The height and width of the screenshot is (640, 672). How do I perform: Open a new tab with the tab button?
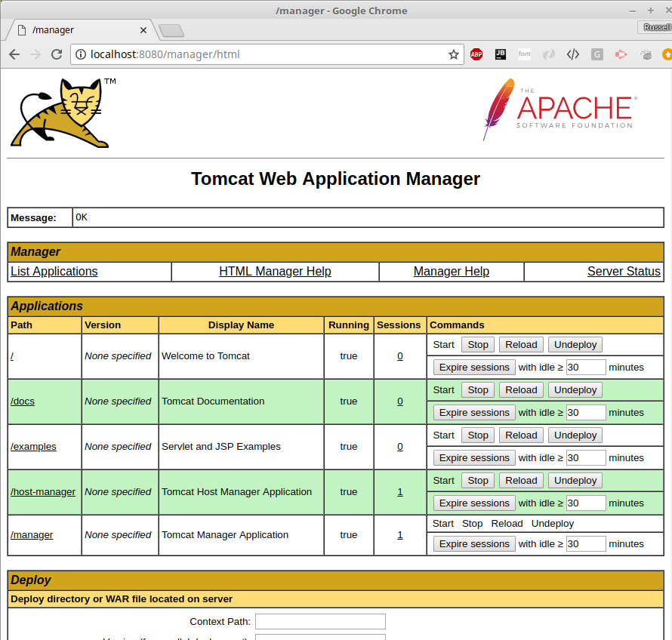point(171,30)
